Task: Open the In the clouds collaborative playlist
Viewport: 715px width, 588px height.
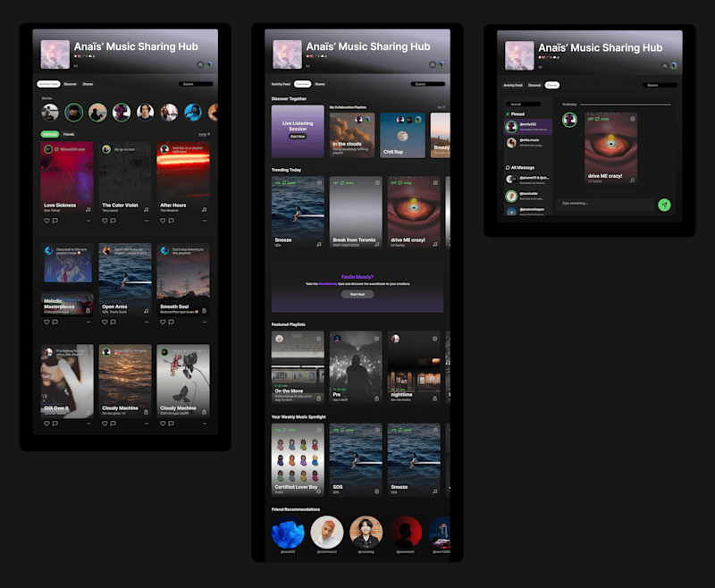Action: click(352, 135)
